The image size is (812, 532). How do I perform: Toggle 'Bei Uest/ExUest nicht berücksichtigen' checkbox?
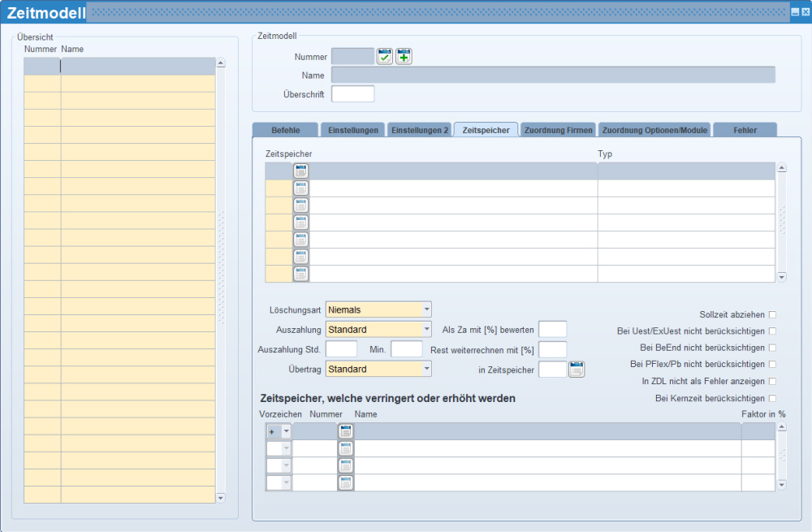pyautogui.click(x=773, y=331)
